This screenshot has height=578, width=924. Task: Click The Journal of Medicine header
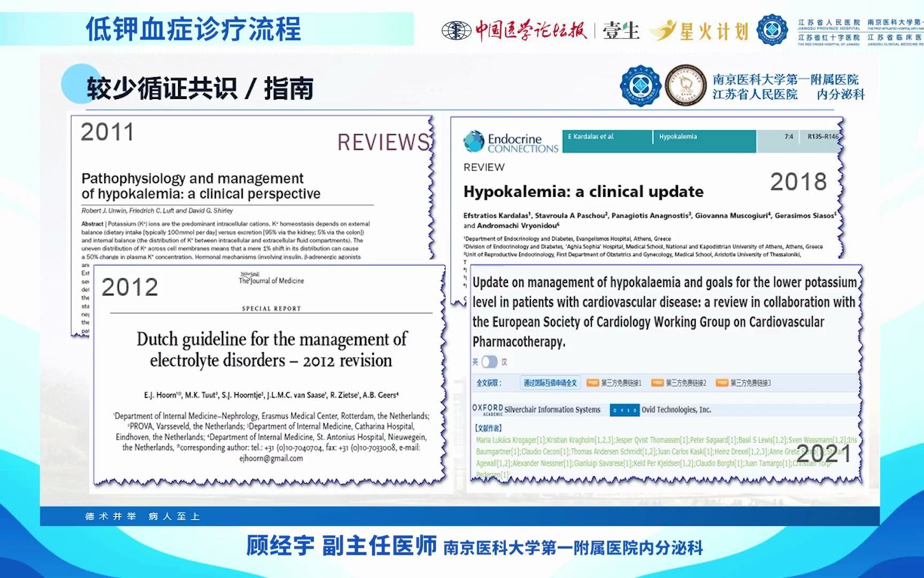[271, 279]
